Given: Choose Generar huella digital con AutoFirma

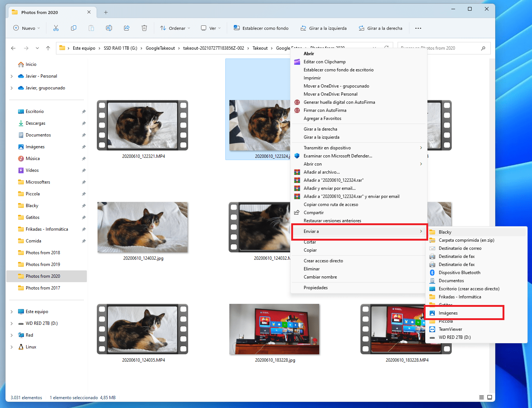Looking at the screenshot, I should click(339, 102).
